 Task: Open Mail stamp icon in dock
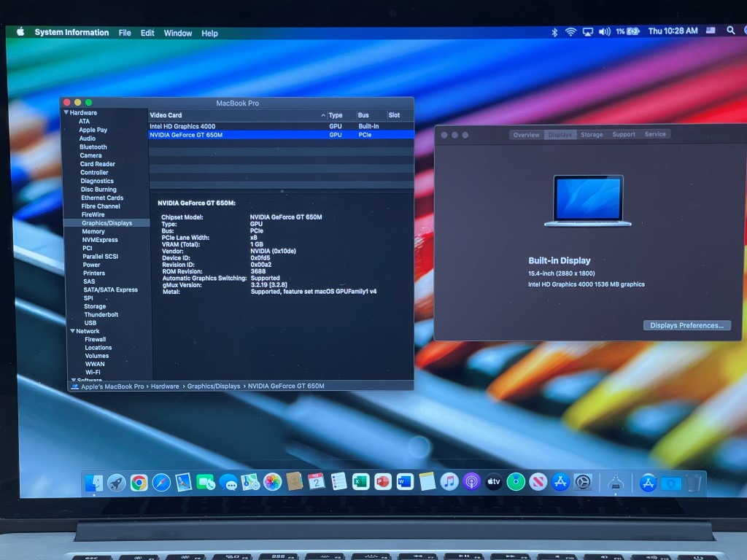[x=183, y=483]
